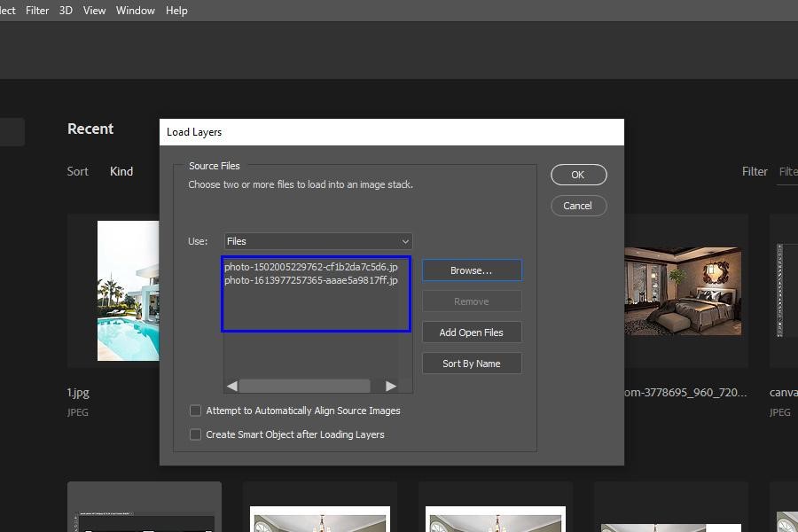Open the Use Files dropdown
The image size is (798, 532).
[x=317, y=241]
